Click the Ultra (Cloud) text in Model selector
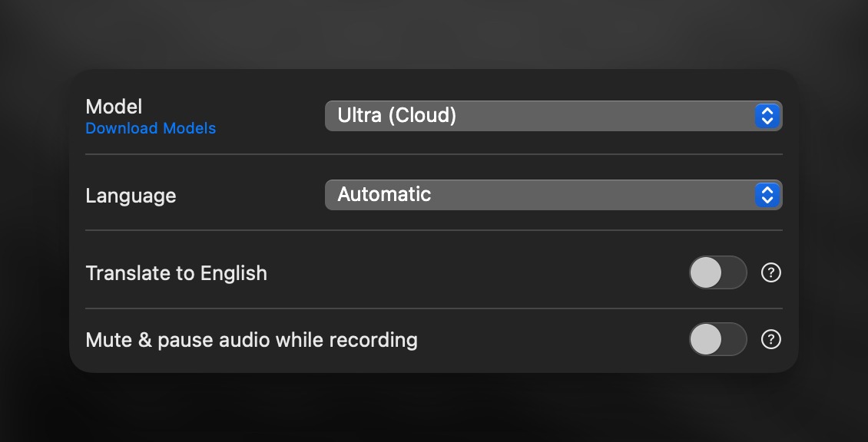Viewport: 868px width, 442px height. (397, 116)
